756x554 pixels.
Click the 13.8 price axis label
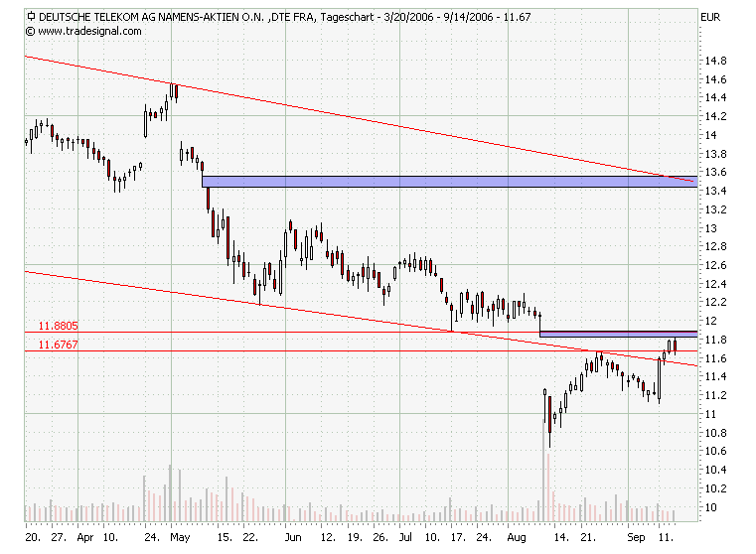[715, 154]
